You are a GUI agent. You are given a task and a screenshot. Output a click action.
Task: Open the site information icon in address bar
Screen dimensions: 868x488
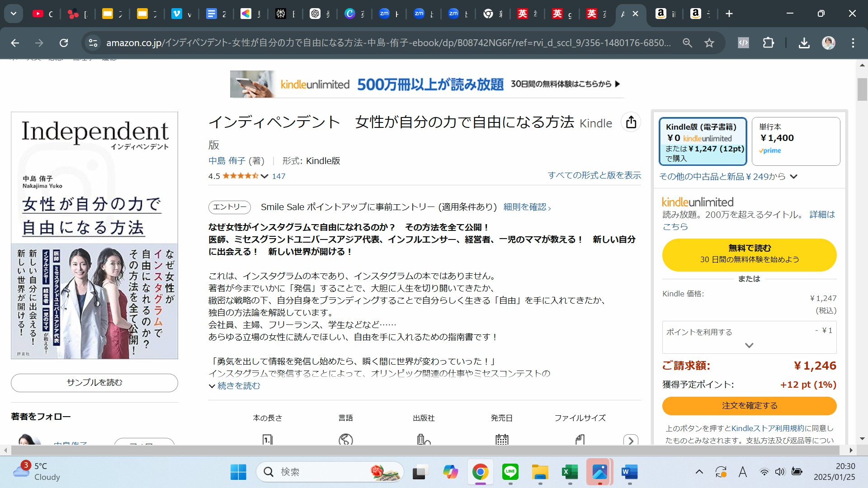click(x=93, y=43)
